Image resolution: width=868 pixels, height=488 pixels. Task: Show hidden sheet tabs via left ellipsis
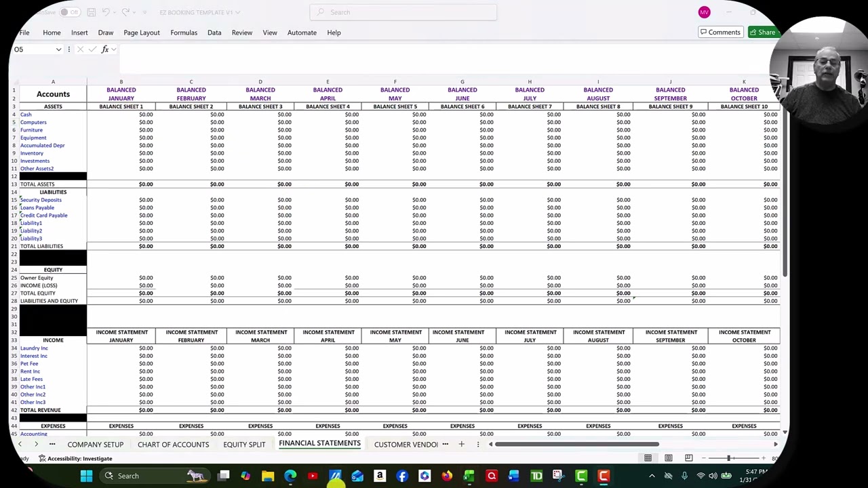(52, 445)
